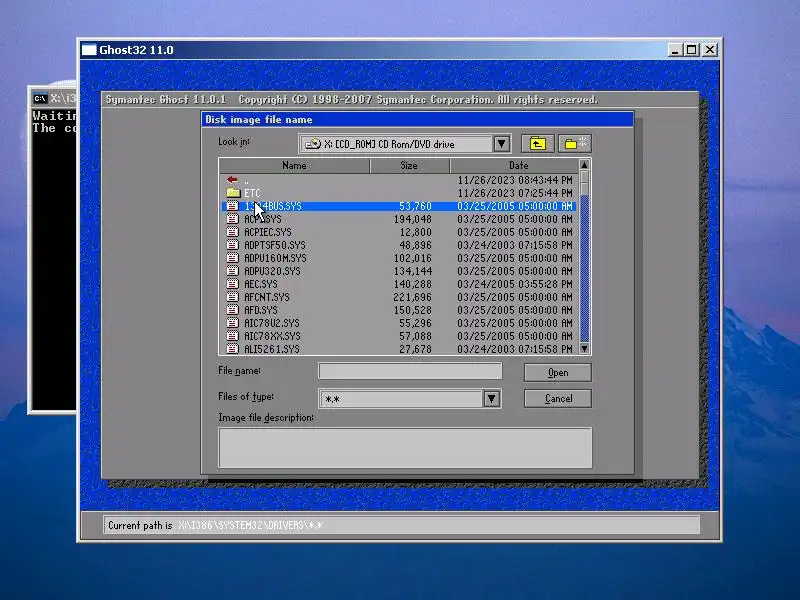Click into the File name input field
800x600 pixels.
(x=410, y=371)
